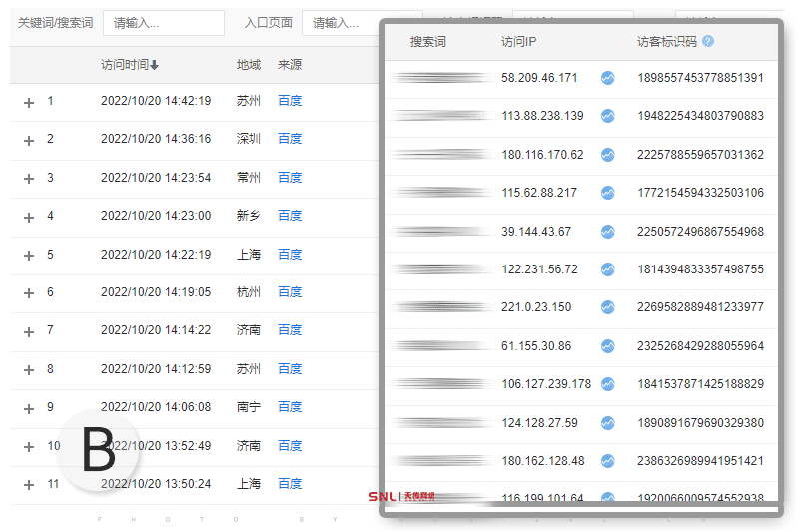The height and width of the screenshot is (532, 799).
Task: Click the help icon next to 访客标识码
Action: click(x=708, y=42)
